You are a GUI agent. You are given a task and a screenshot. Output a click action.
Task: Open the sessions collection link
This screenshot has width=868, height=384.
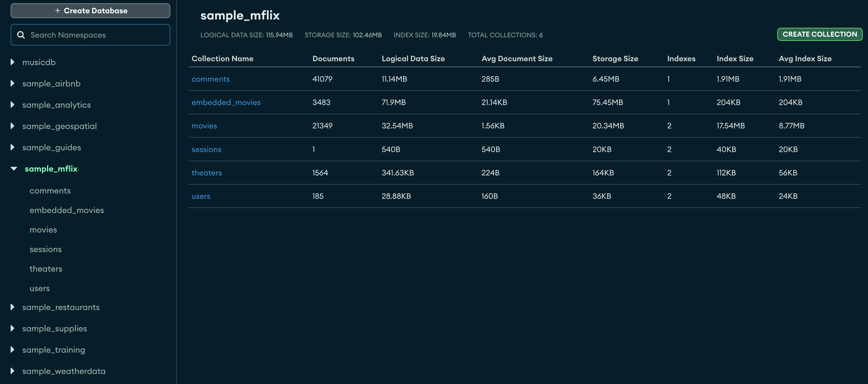[206, 149]
